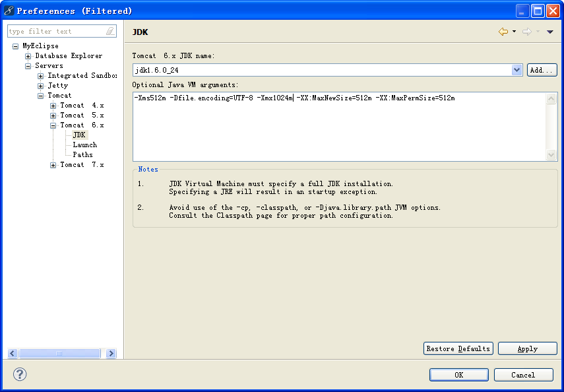Collapse the Servers tree node

pos(28,66)
